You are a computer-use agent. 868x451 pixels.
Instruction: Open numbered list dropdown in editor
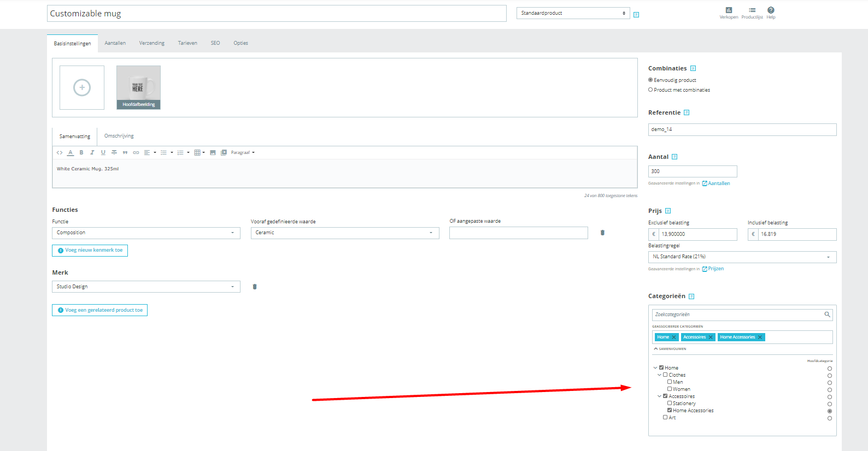click(x=184, y=153)
